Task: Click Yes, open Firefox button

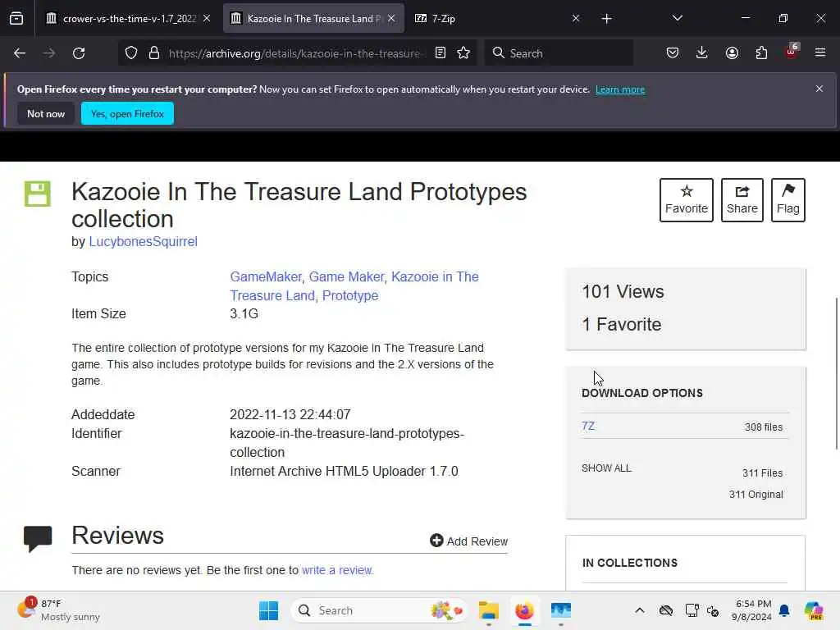Action: [x=127, y=113]
